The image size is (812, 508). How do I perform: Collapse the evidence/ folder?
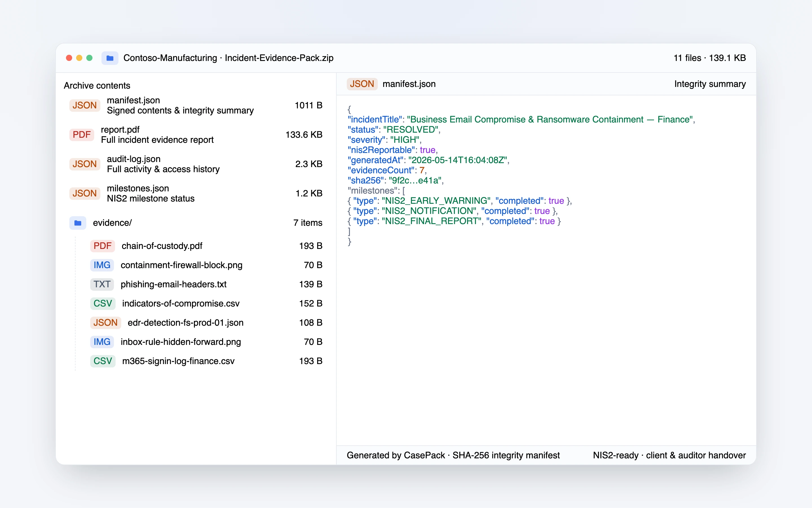[x=196, y=223]
